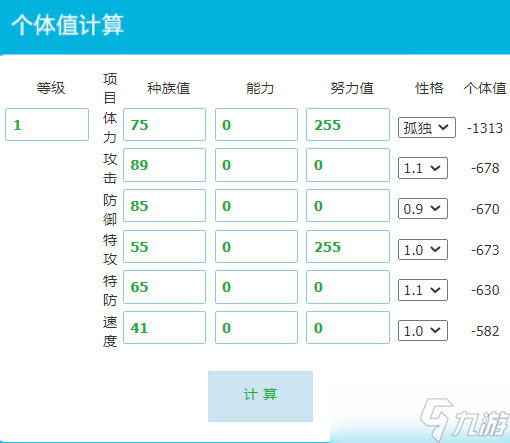Focus the 速度 努力值 input field

click(x=348, y=328)
